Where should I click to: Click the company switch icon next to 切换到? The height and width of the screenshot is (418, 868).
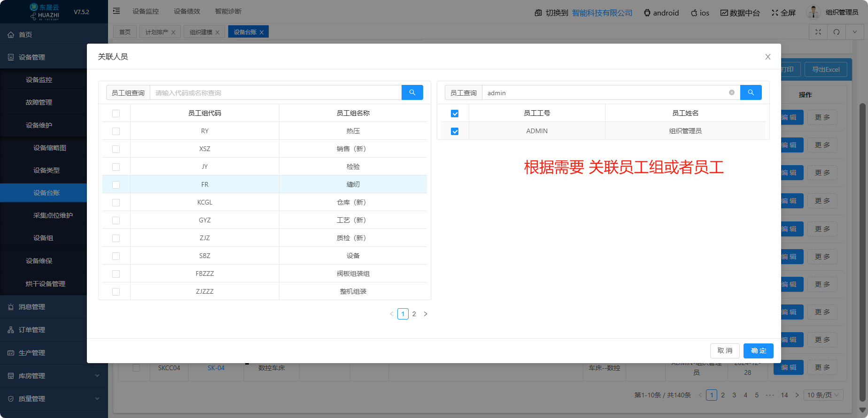pyautogui.click(x=538, y=13)
